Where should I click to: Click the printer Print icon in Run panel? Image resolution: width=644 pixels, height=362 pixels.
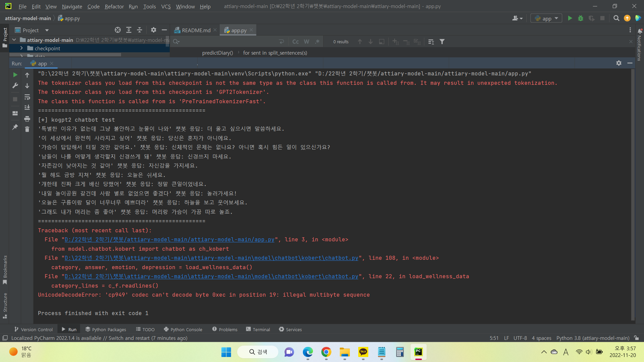point(27,119)
